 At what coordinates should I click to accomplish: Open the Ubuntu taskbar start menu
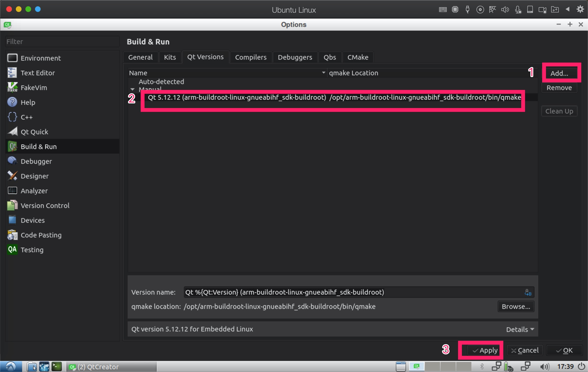point(11,366)
